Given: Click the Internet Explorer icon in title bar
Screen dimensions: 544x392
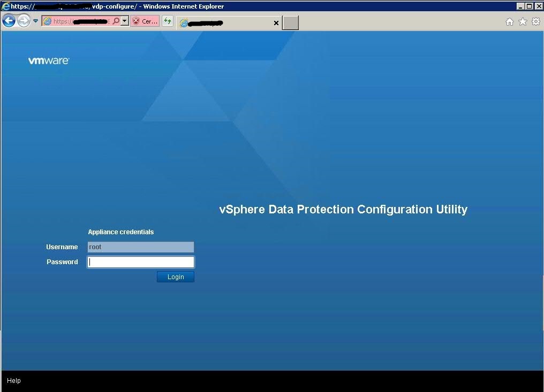Looking at the screenshot, I should (x=5, y=6).
